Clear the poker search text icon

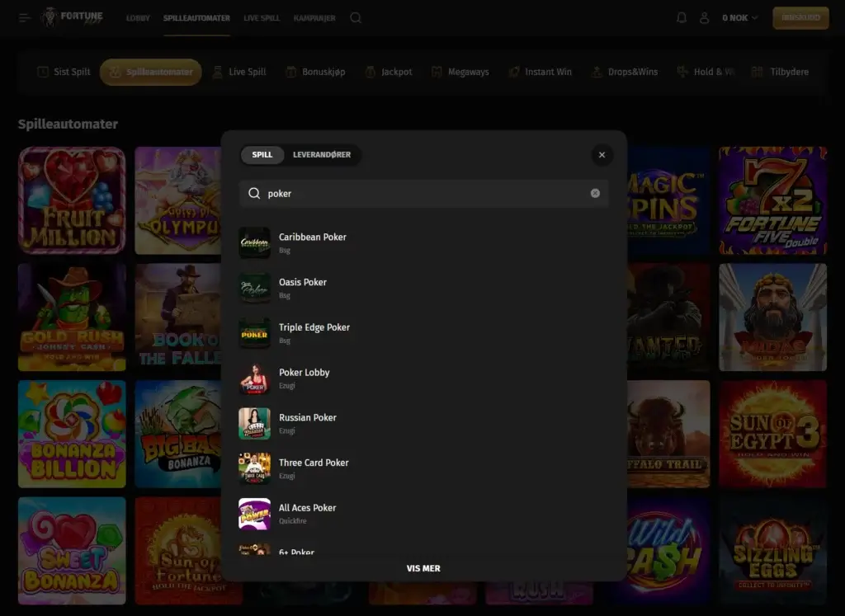point(595,193)
